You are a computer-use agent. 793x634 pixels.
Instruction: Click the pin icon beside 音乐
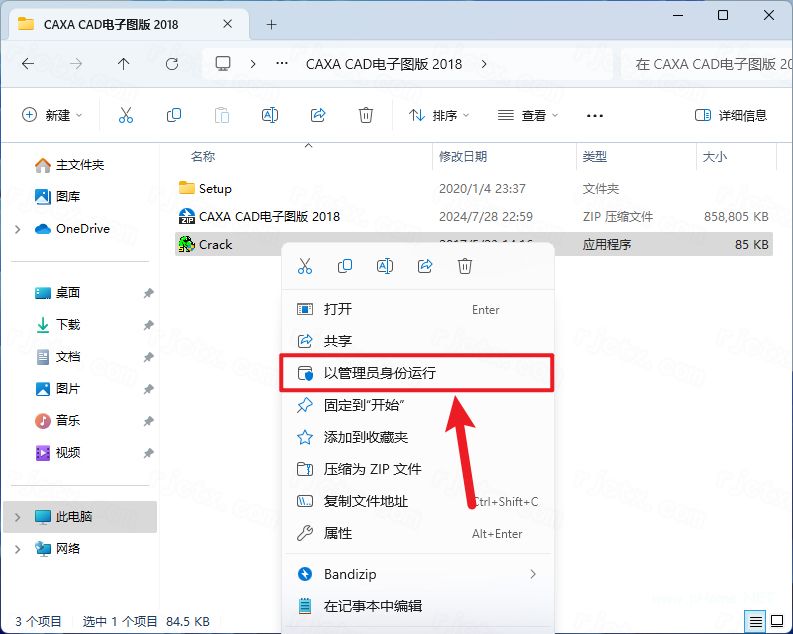pyautogui.click(x=148, y=421)
